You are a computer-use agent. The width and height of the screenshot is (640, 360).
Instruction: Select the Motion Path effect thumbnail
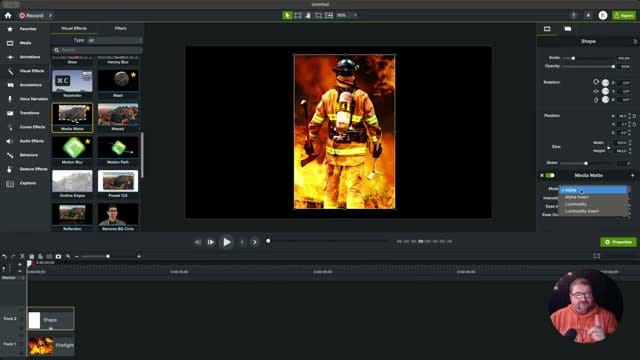118,148
